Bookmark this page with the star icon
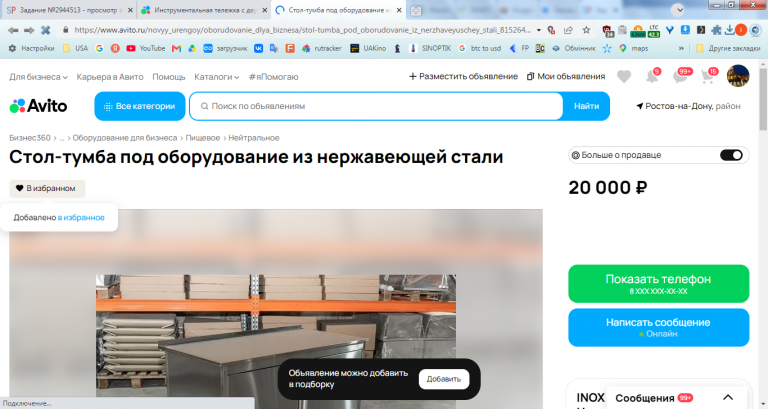The width and height of the screenshot is (768, 409). tap(586, 30)
